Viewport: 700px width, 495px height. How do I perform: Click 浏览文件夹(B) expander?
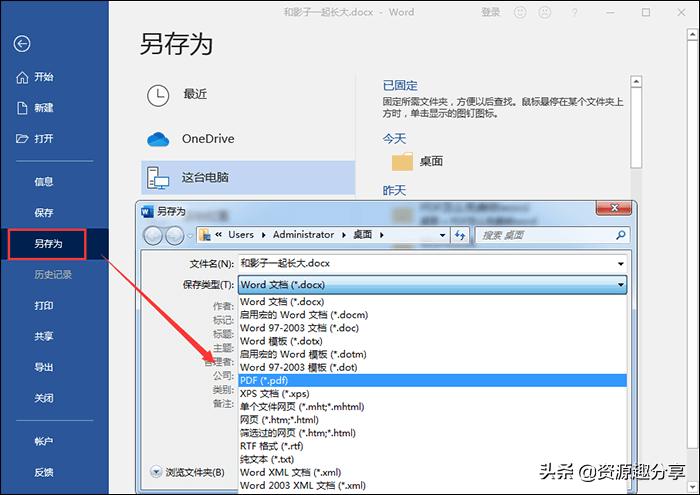(x=187, y=472)
